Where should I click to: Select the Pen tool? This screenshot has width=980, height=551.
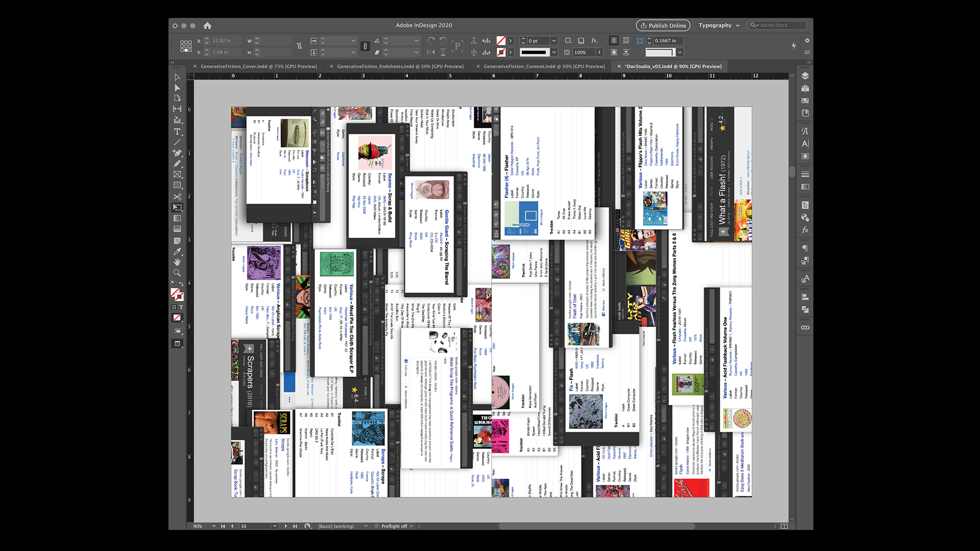tap(177, 153)
